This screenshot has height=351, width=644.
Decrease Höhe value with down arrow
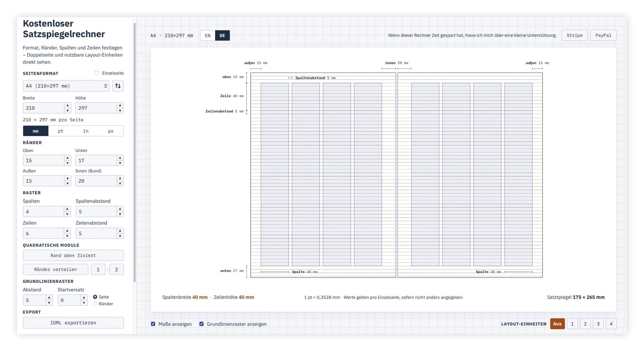tap(120, 111)
